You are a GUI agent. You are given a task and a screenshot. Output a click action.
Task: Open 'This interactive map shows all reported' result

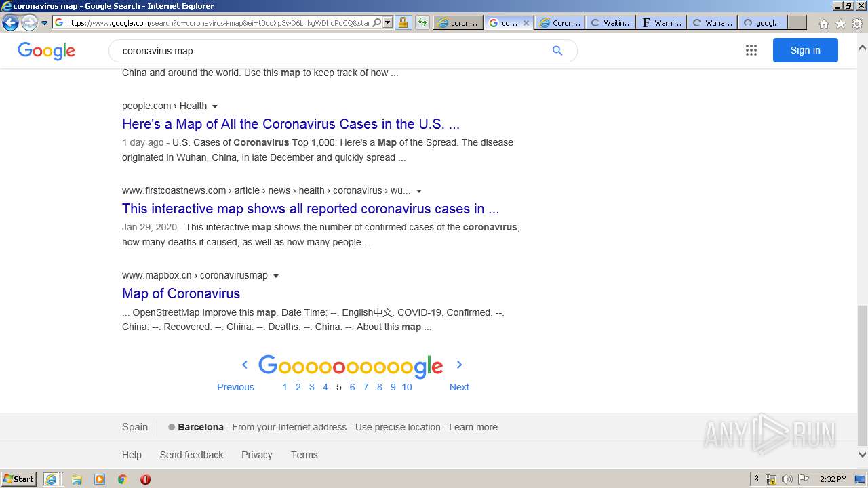pos(311,209)
